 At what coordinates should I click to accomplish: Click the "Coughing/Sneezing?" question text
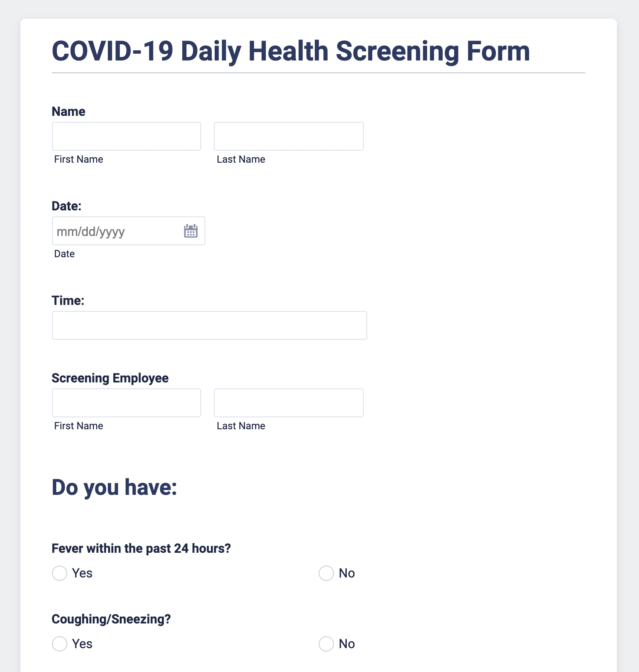click(111, 619)
